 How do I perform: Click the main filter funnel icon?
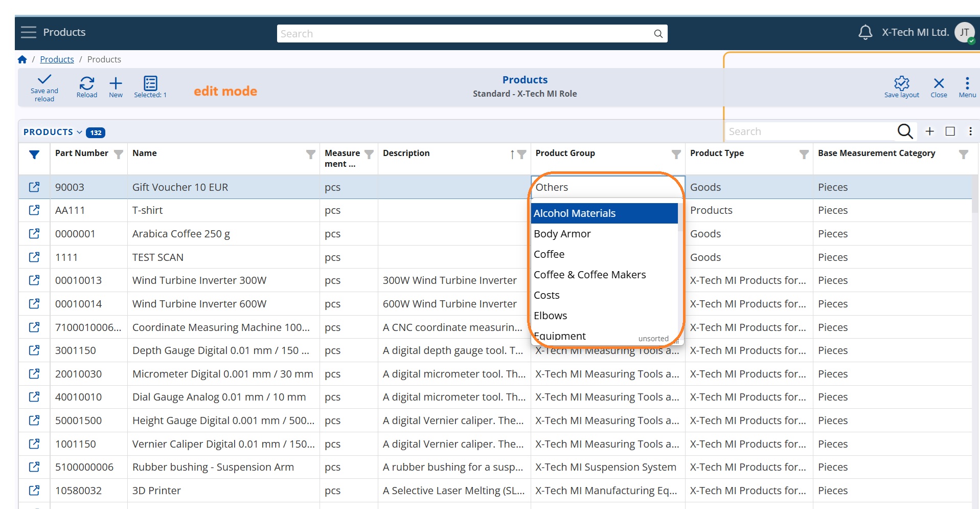coord(34,154)
